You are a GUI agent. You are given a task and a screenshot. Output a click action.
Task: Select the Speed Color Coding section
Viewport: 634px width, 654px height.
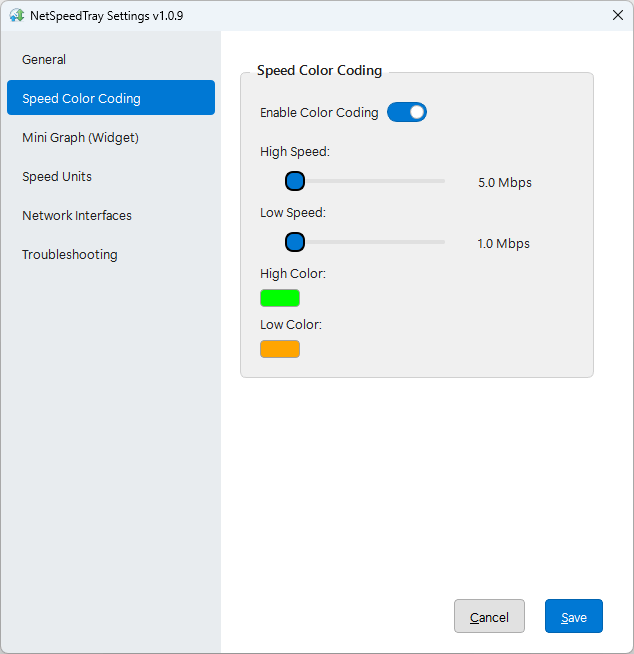point(111,98)
